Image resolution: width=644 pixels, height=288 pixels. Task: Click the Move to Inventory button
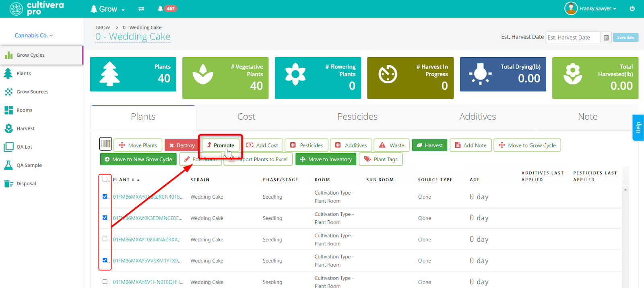tap(326, 160)
